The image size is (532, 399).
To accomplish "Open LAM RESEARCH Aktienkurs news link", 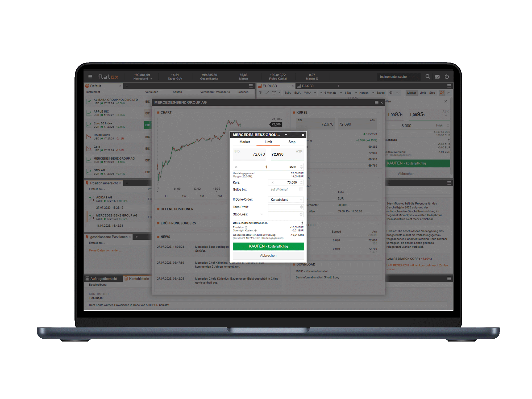I will [417, 267].
